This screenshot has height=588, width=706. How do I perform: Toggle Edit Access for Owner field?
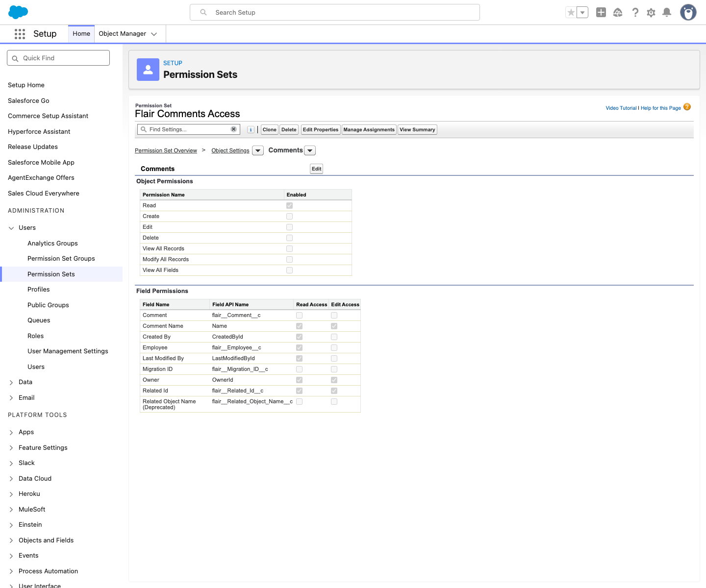(334, 380)
